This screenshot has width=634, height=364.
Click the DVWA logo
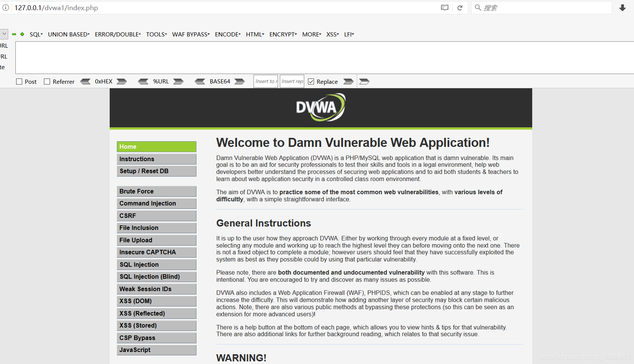coord(320,107)
